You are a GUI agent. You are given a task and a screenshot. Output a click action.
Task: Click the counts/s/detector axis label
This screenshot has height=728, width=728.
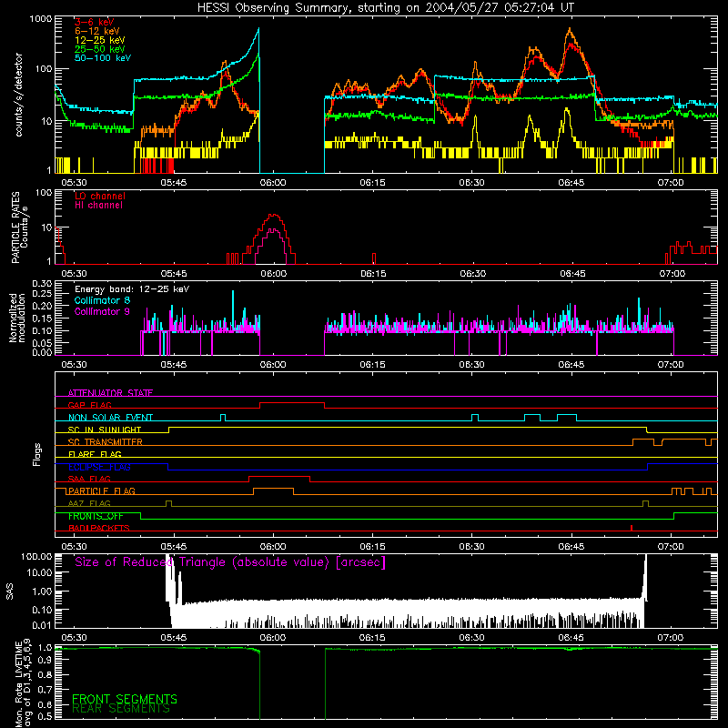pyautogui.click(x=19, y=95)
